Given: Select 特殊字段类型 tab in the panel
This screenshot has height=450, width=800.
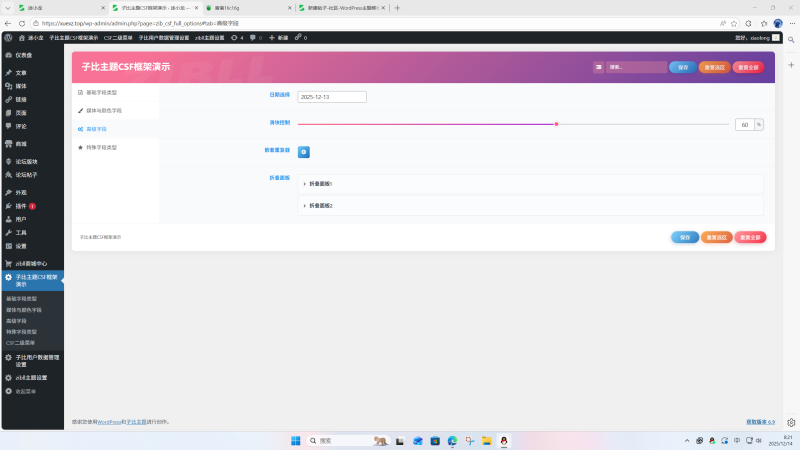Looking at the screenshot, I should pyautogui.click(x=101, y=147).
